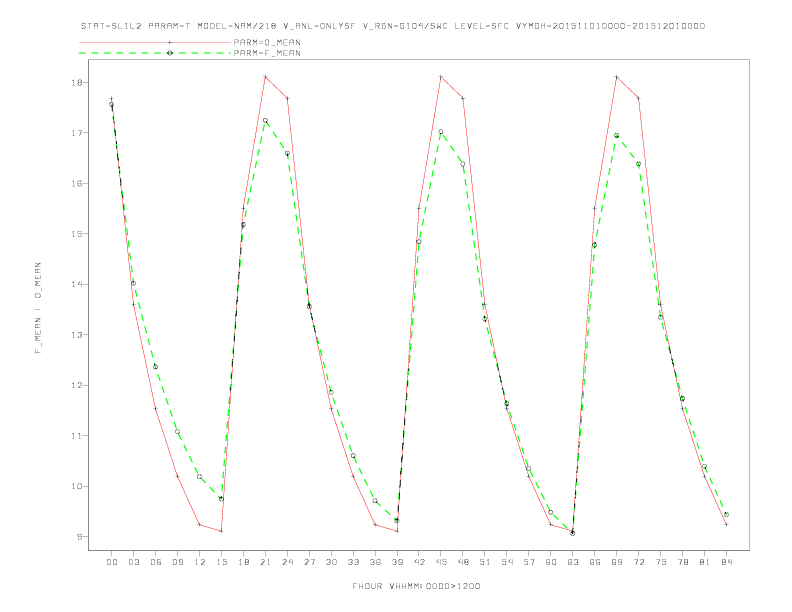This screenshot has width=792, height=612.
Task: Click y-axis tick label 17
Action: point(77,133)
